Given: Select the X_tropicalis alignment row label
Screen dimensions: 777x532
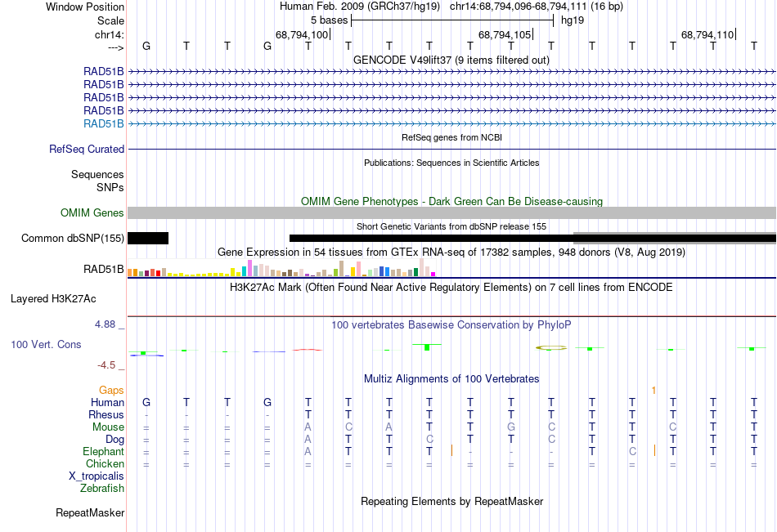Looking at the screenshot, I should pos(97,476).
